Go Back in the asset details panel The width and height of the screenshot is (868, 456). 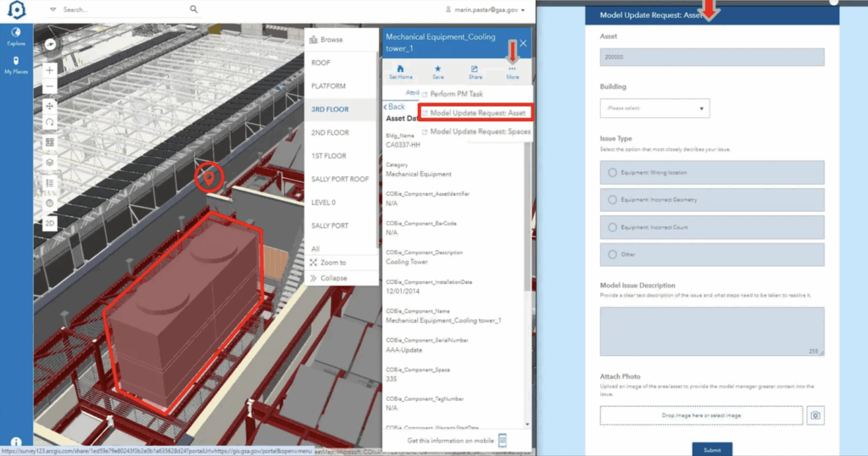pos(394,106)
